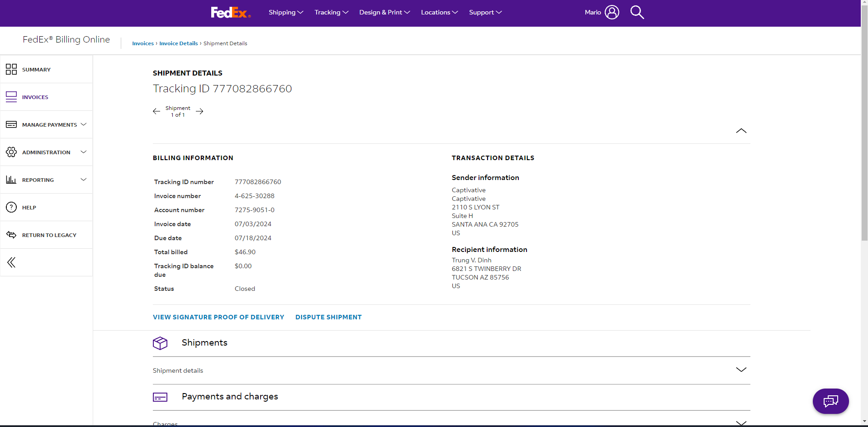
Task: Click the DISPUTE SHIPMENT link
Action: click(x=328, y=317)
